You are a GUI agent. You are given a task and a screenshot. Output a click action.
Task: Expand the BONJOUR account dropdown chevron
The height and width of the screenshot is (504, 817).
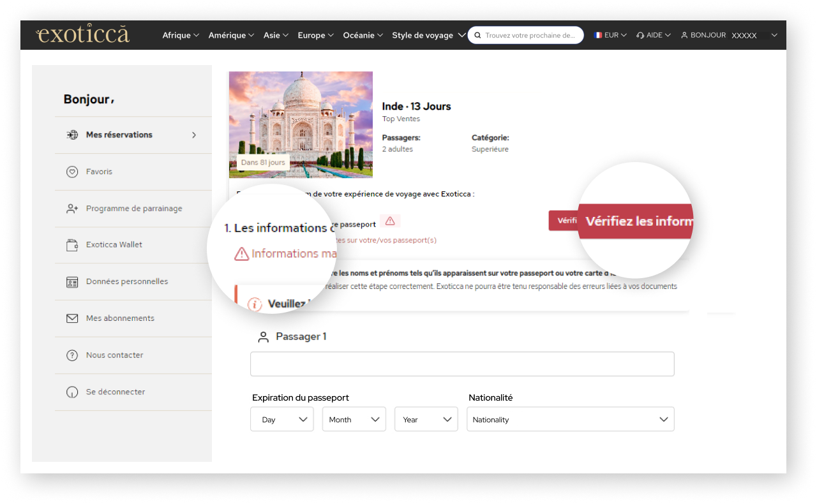click(x=774, y=35)
